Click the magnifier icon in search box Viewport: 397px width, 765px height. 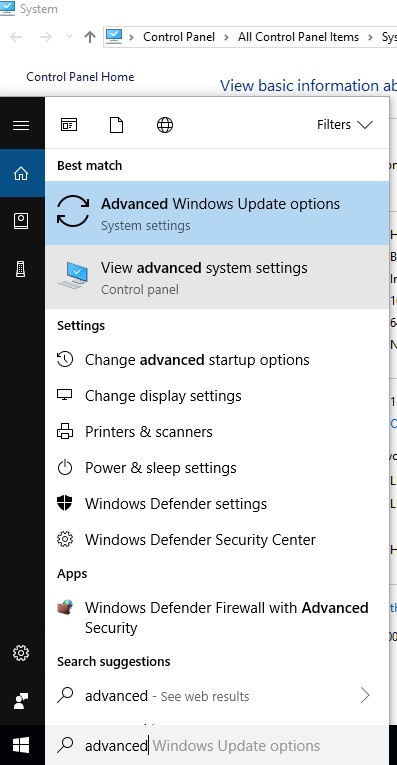(65, 745)
